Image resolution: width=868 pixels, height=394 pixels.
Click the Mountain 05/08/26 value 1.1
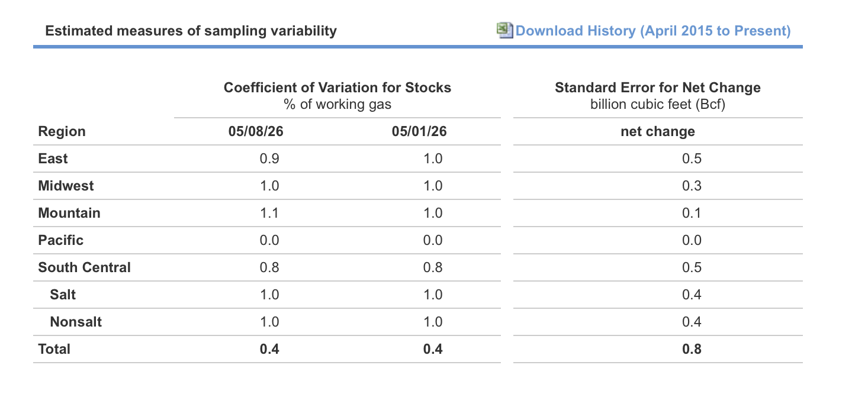point(269,213)
